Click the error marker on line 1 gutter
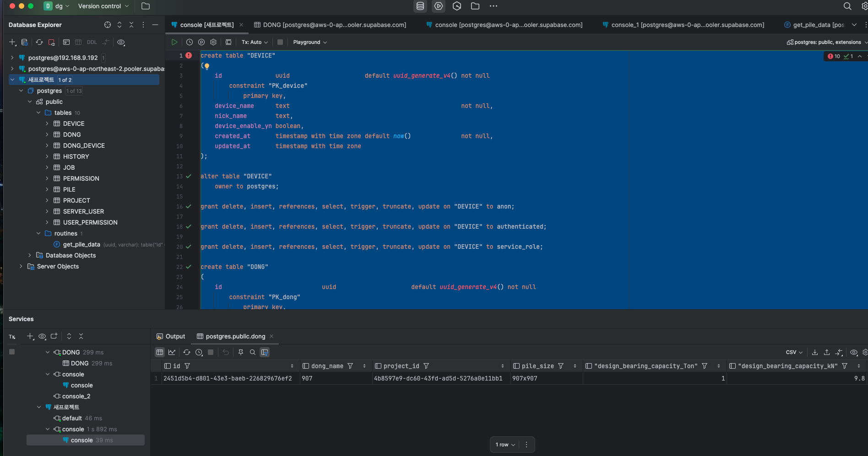This screenshot has width=868, height=456. click(x=189, y=55)
